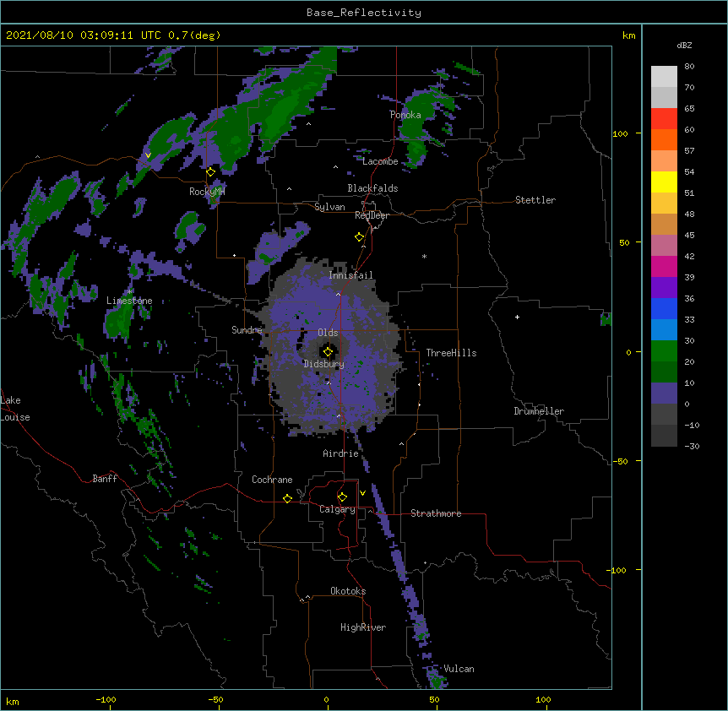Click the yellow diamond marker near RockyMH
Viewport: 728px width, 711px height.
(210, 172)
